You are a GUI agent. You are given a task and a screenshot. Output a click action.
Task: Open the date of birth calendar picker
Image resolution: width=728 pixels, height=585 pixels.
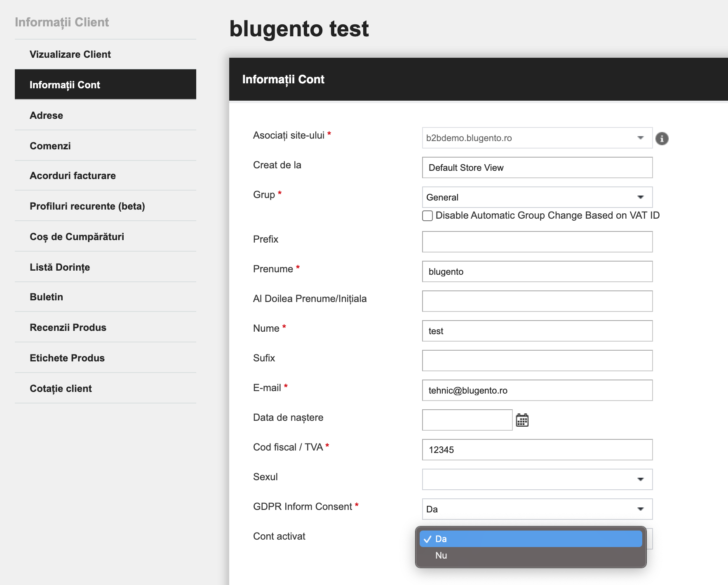point(522,420)
